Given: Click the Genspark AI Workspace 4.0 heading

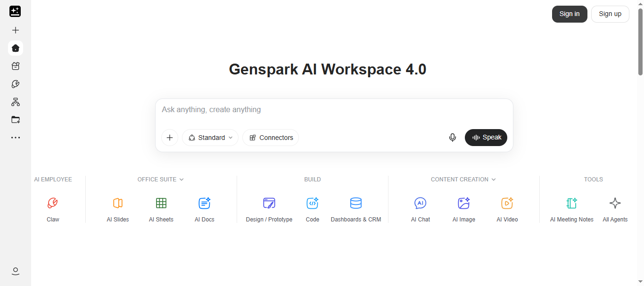Looking at the screenshot, I should point(328,69).
